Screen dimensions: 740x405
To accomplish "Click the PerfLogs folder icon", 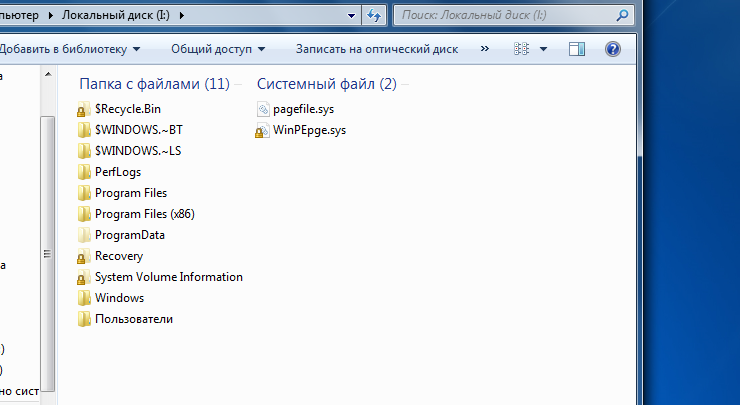I will [84, 172].
